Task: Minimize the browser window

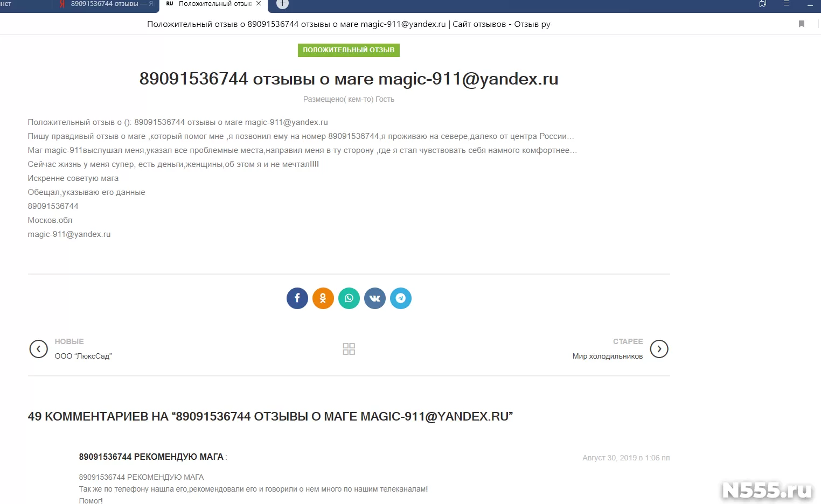Action: tap(810, 5)
